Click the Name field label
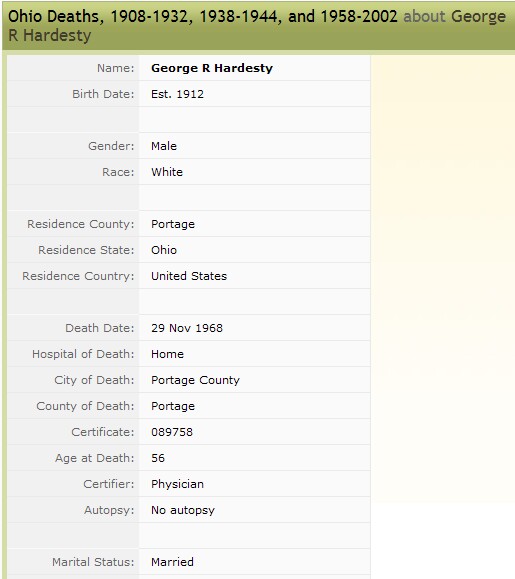 point(116,68)
